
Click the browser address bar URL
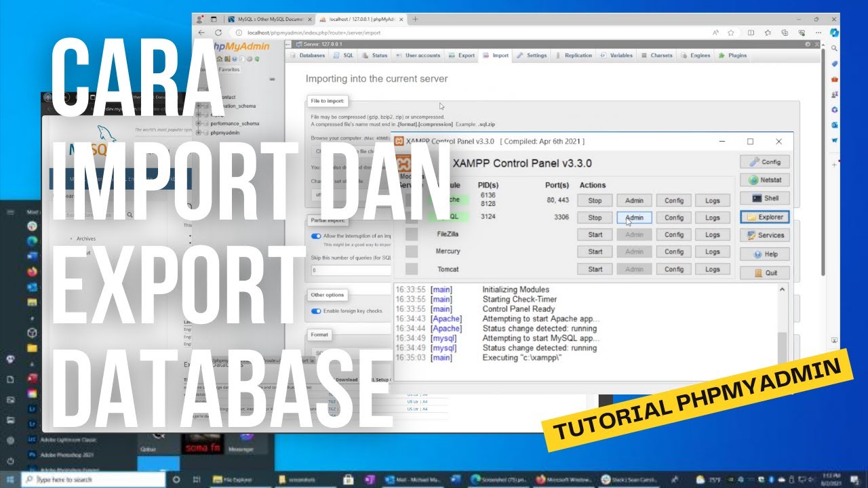tap(314, 33)
